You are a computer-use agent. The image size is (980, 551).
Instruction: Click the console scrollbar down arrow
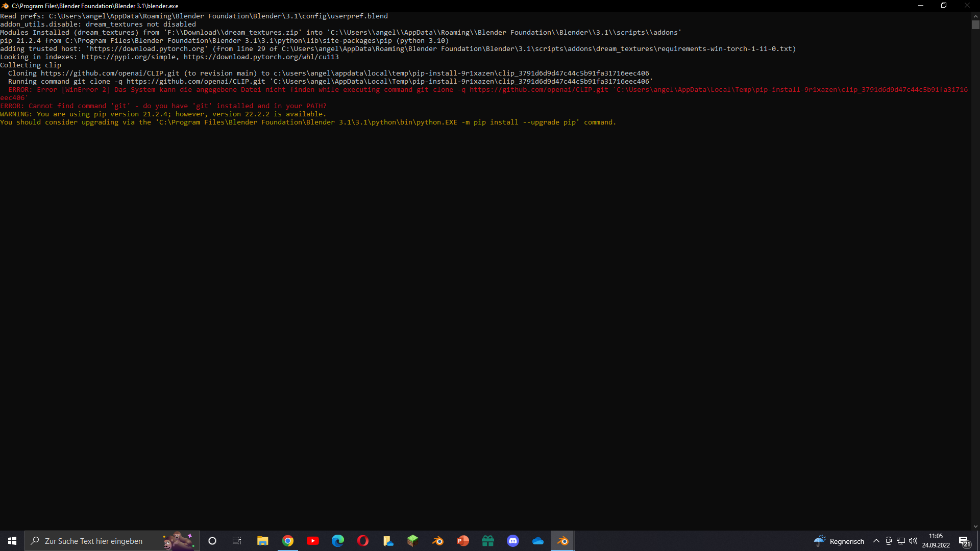click(975, 527)
